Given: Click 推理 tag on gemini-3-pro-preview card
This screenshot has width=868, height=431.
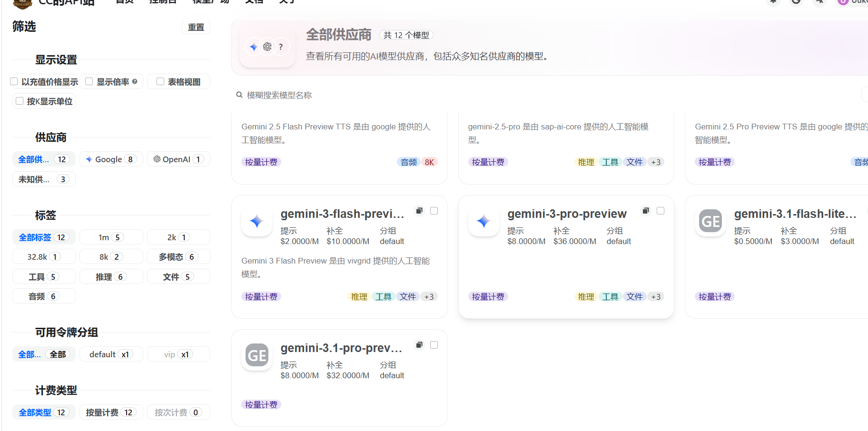Looking at the screenshot, I should (586, 297).
